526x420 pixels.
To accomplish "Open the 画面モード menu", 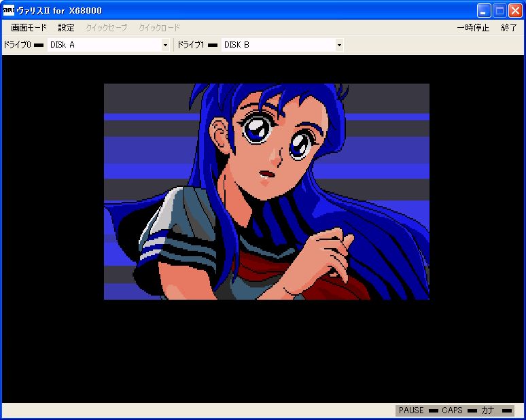I will point(29,27).
